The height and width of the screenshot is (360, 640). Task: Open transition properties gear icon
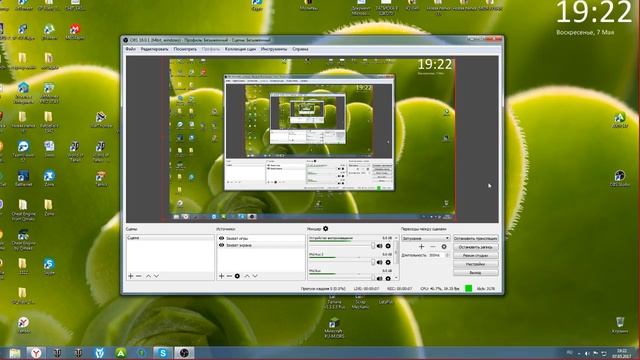pyautogui.click(x=444, y=247)
